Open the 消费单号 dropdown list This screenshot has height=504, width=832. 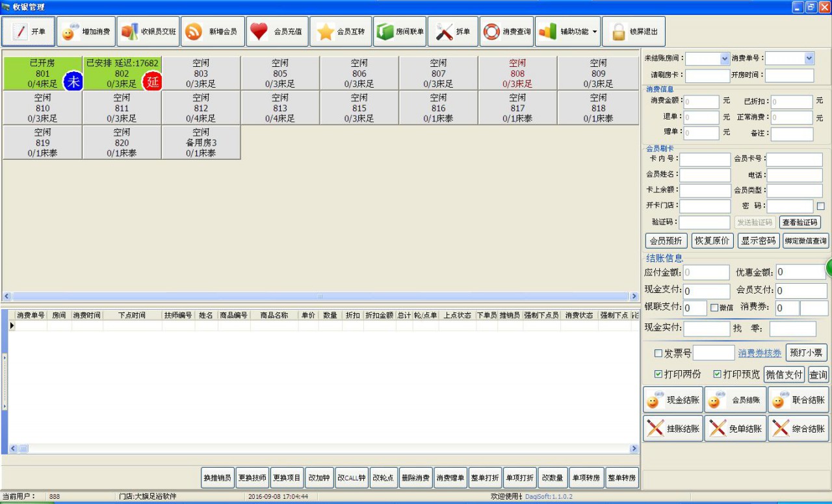click(809, 58)
